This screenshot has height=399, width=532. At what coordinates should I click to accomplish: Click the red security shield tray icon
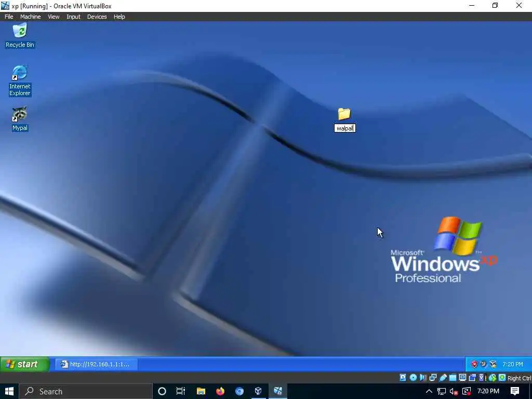coord(474,364)
